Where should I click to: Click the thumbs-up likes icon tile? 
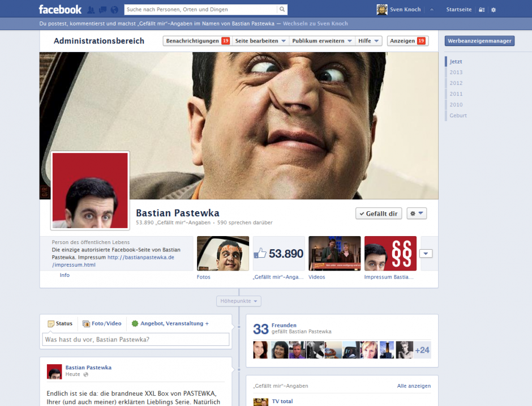279,253
